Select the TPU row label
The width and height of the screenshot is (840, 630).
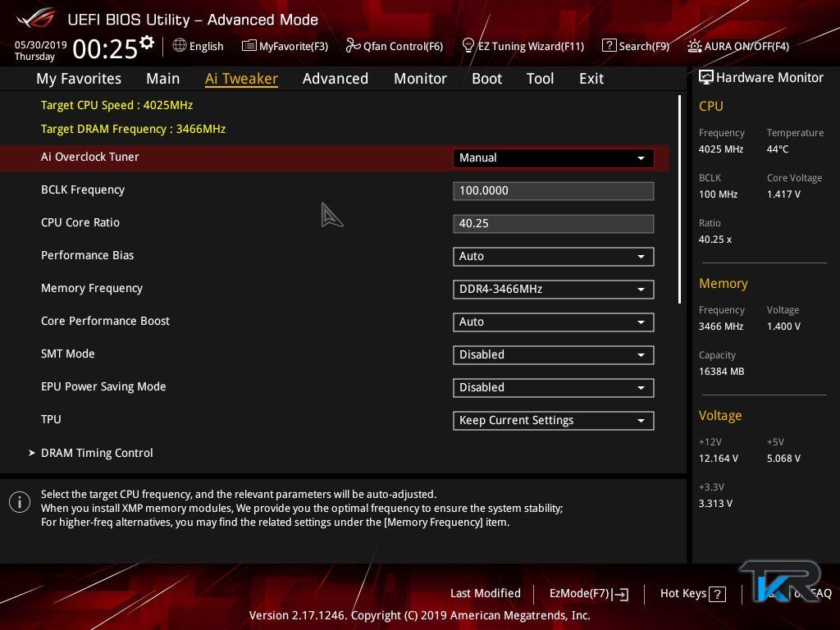51,419
